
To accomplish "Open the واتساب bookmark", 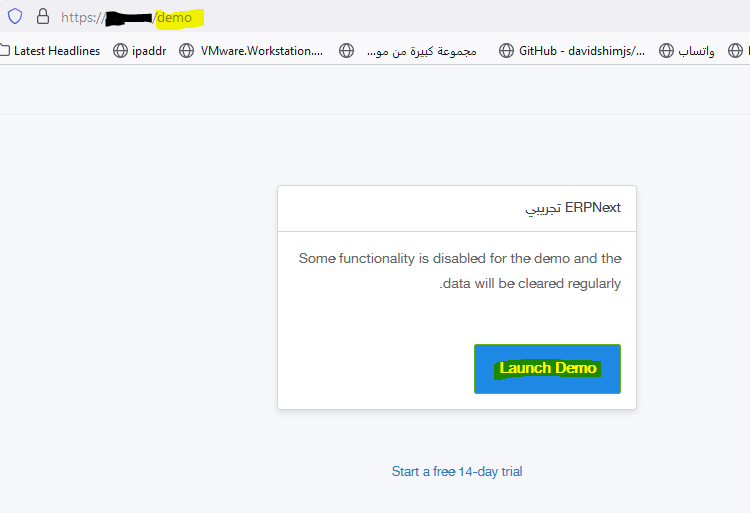I will point(686,51).
